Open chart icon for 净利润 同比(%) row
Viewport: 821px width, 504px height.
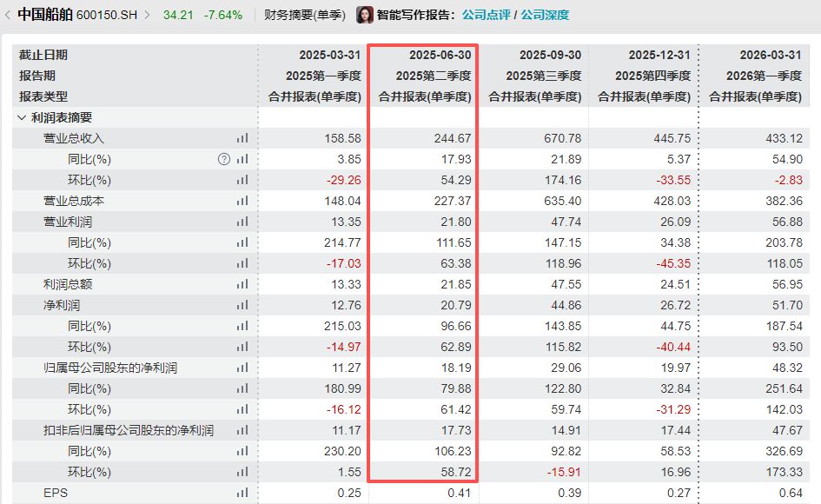pyautogui.click(x=242, y=326)
